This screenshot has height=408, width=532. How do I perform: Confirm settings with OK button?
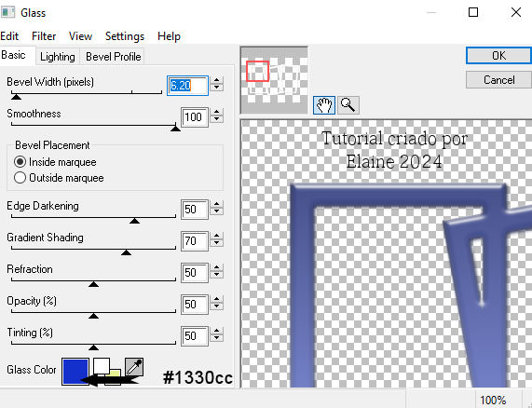pyautogui.click(x=498, y=56)
